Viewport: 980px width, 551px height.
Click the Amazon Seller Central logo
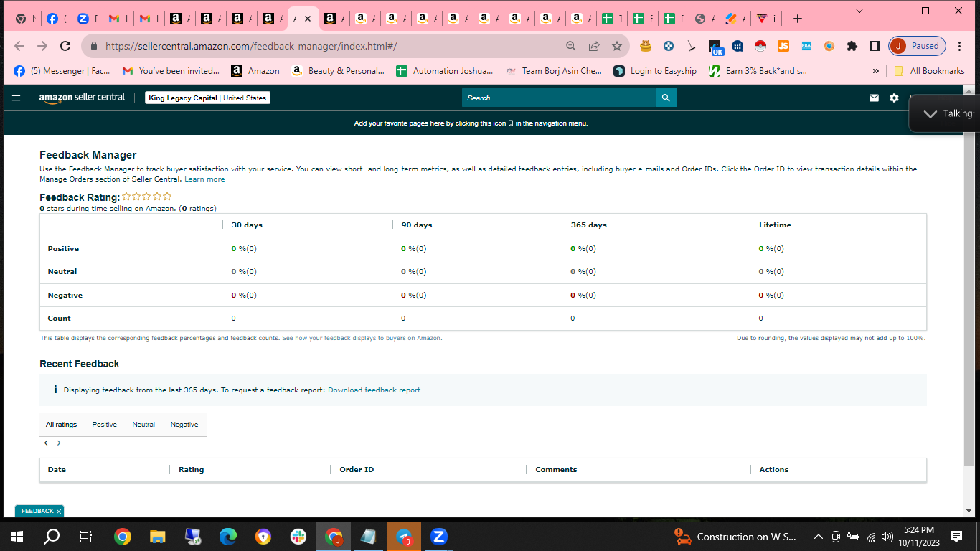click(x=82, y=98)
